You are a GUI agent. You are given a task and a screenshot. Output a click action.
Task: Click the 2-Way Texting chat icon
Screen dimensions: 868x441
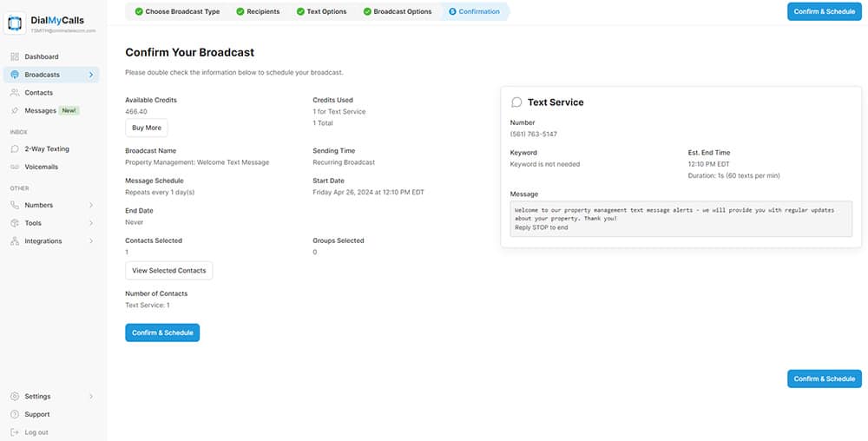(15, 149)
